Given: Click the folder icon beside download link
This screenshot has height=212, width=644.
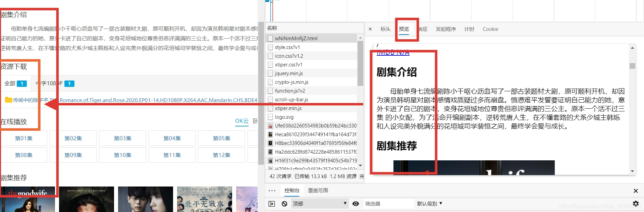Looking at the screenshot, I should [x=8, y=100].
